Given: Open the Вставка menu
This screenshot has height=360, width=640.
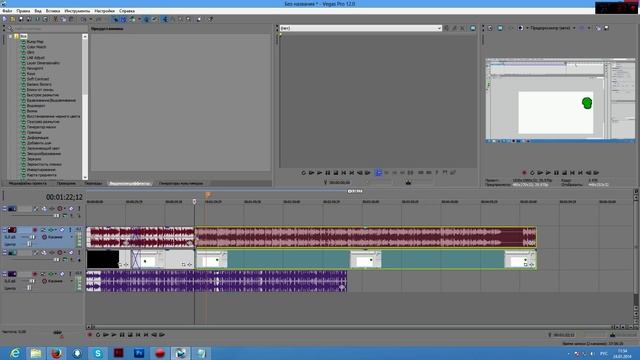Looking at the screenshot, I should (53, 11).
